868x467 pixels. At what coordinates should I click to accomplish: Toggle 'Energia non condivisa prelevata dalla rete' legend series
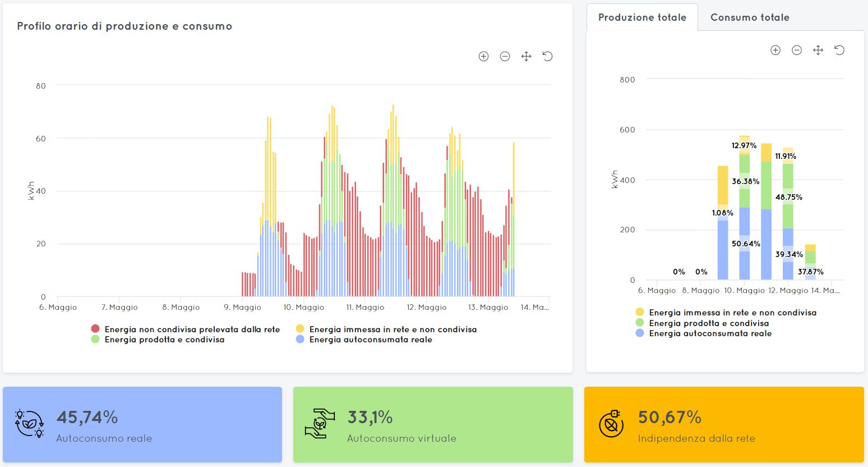coord(186,329)
